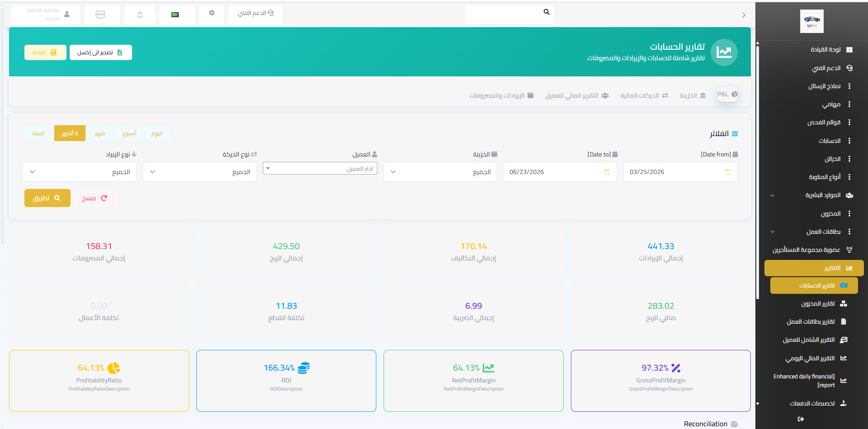The width and height of the screenshot is (868, 429).
Task: Open Enhanced daily financial report item
Action: point(810,381)
